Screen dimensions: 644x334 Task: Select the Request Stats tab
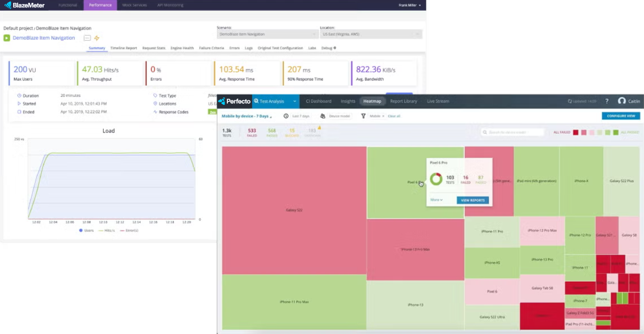[x=154, y=48]
